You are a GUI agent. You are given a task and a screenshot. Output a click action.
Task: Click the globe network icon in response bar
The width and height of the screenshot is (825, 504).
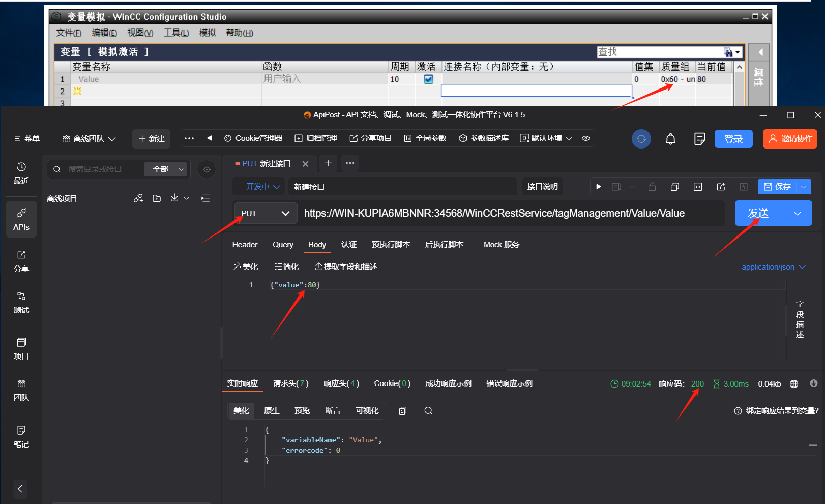(x=794, y=384)
